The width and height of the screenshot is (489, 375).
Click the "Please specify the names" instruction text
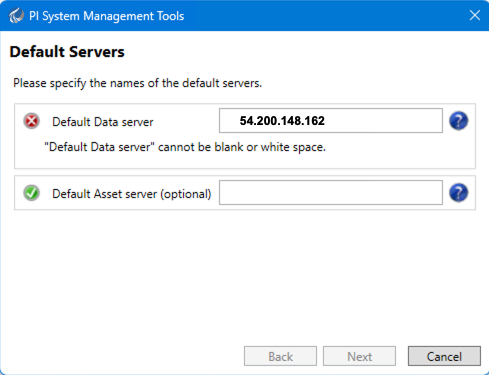click(x=137, y=83)
